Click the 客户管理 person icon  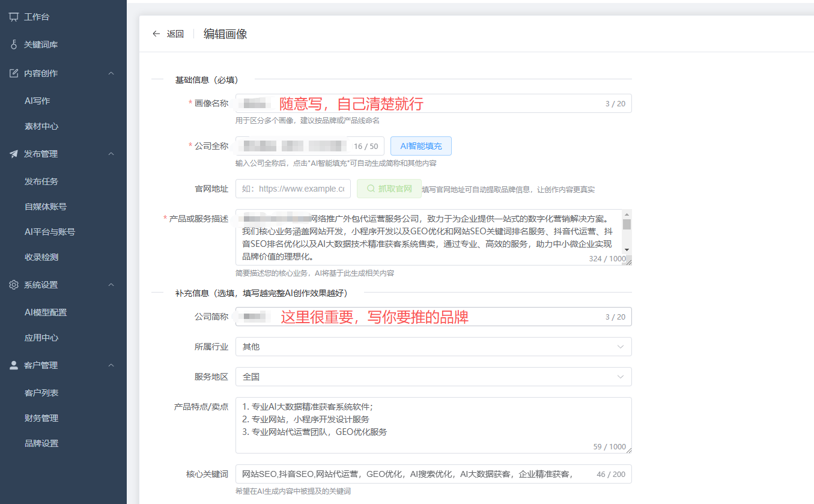click(14, 365)
